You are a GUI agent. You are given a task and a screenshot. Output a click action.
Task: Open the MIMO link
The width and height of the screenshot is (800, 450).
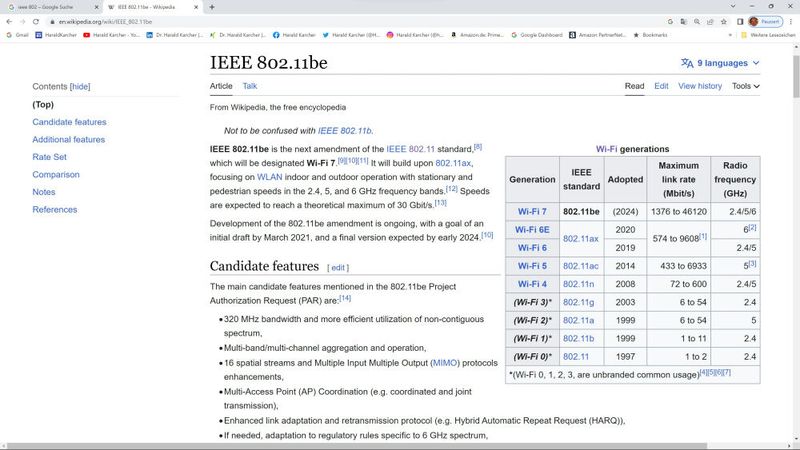pyautogui.click(x=445, y=363)
